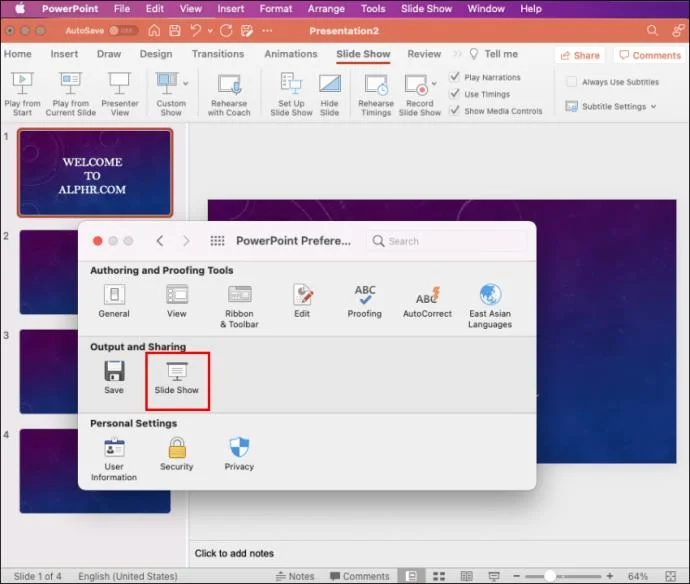This screenshot has width=690, height=584.
Task: Toggle the AutoSave switch
Action: 123,30
